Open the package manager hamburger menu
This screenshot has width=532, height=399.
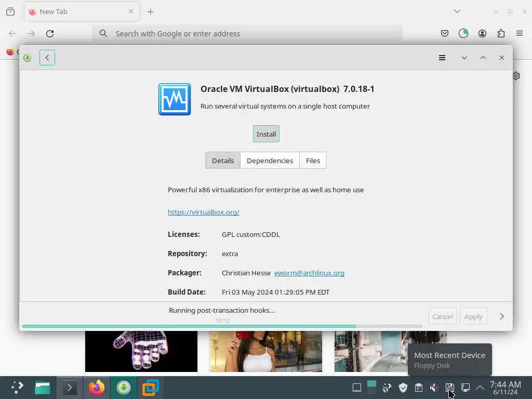pyautogui.click(x=442, y=58)
